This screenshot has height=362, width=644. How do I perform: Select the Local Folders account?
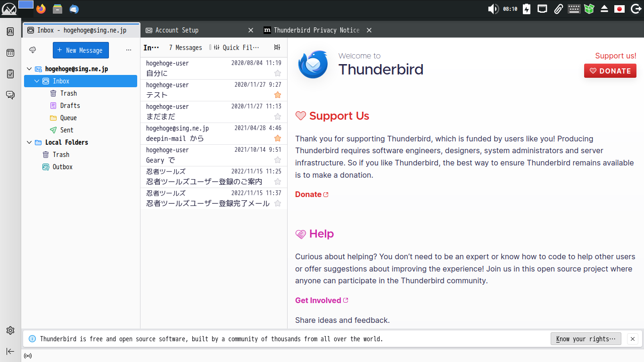pyautogui.click(x=81, y=142)
